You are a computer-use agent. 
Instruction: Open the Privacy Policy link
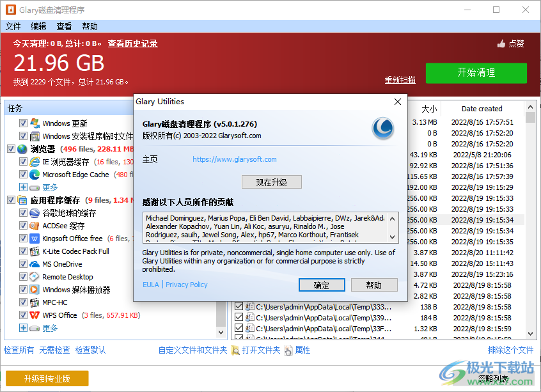pos(186,285)
